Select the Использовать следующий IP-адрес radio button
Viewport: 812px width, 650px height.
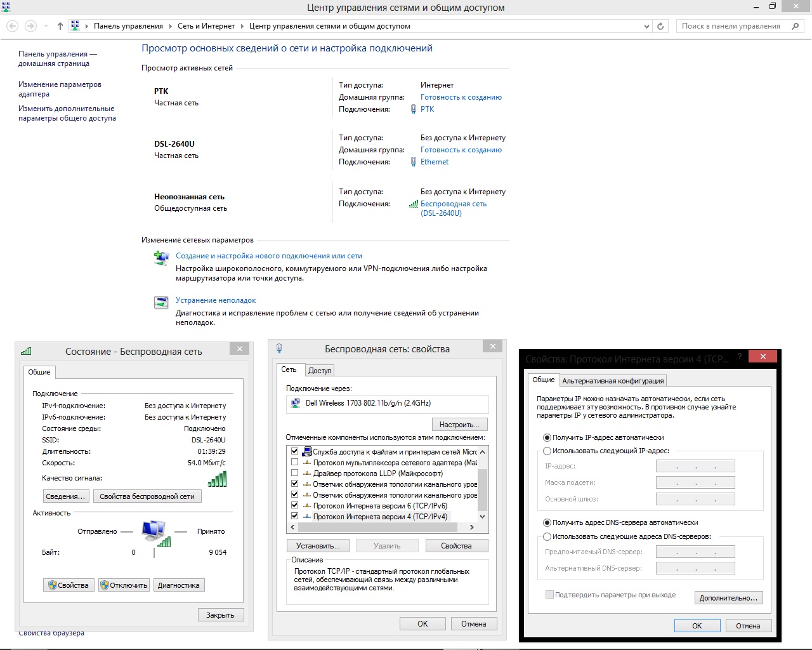click(x=547, y=451)
